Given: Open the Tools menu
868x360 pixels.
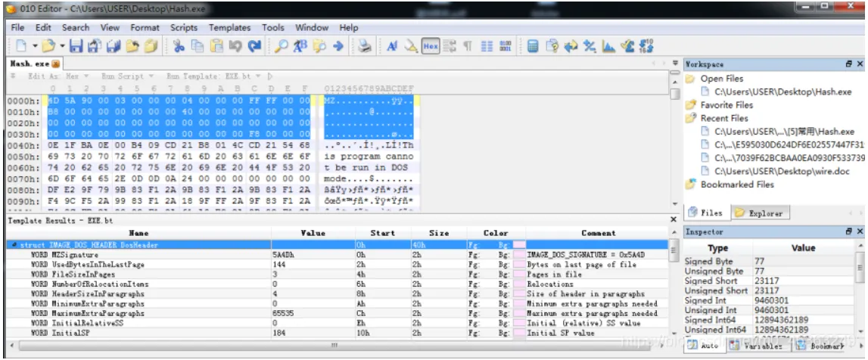Looking at the screenshot, I should (x=273, y=28).
